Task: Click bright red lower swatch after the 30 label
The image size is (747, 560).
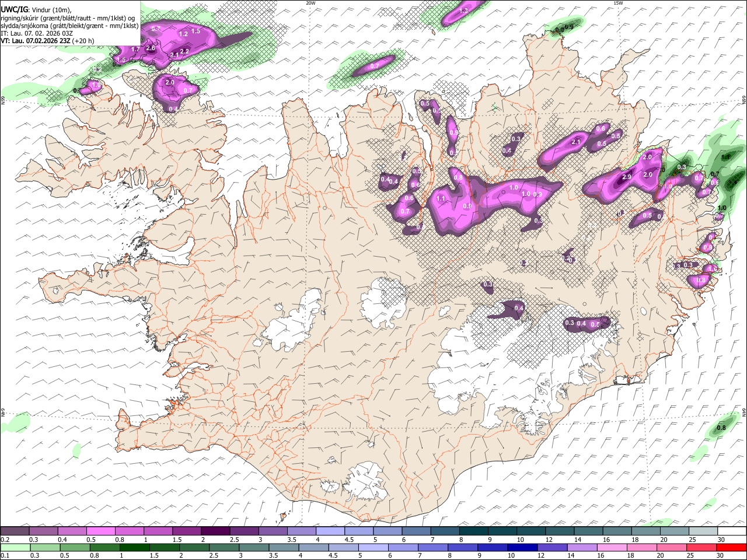Action: (x=732, y=547)
